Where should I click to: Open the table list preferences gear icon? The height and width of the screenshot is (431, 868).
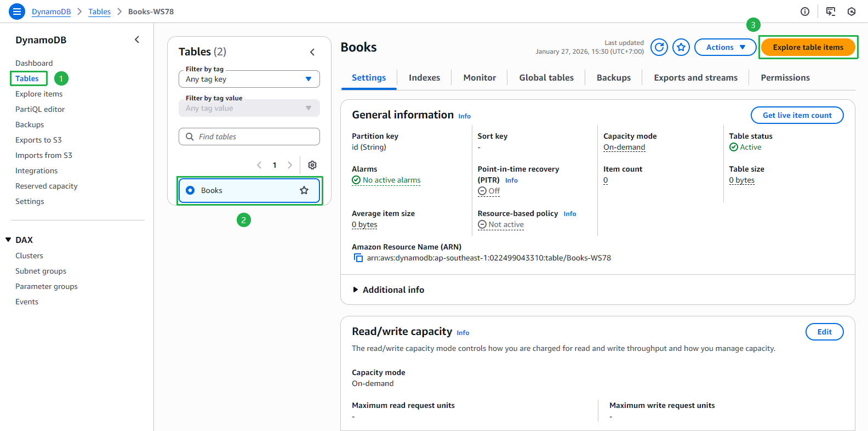click(312, 165)
